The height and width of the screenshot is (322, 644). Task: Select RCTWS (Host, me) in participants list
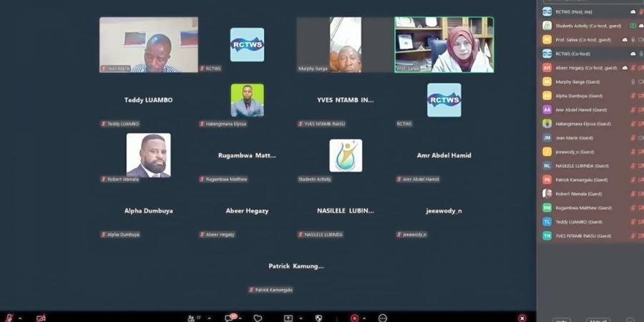tap(590, 12)
